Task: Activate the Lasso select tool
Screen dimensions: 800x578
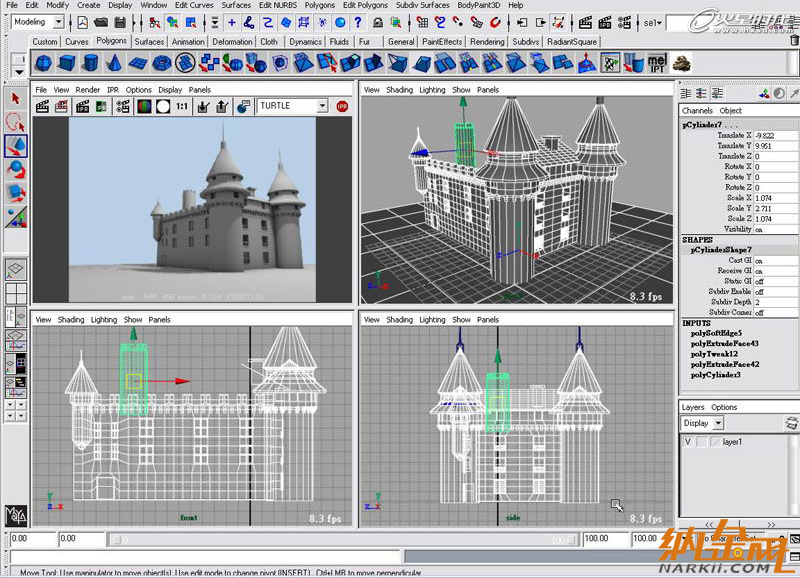Action: pos(15,121)
